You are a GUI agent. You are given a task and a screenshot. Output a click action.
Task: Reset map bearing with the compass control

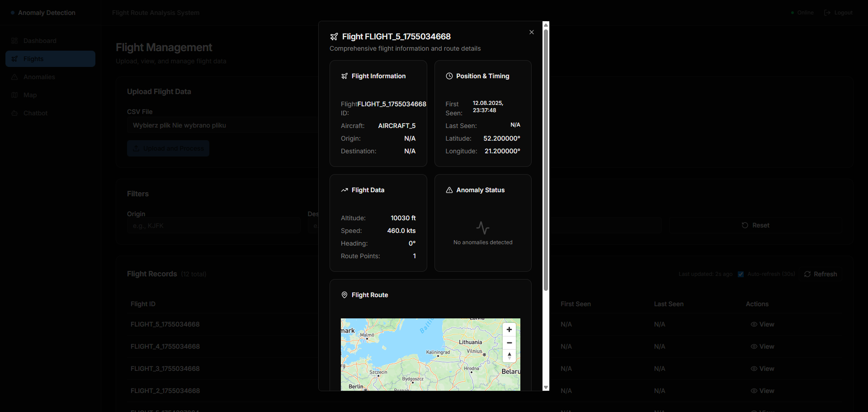(509, 356)
